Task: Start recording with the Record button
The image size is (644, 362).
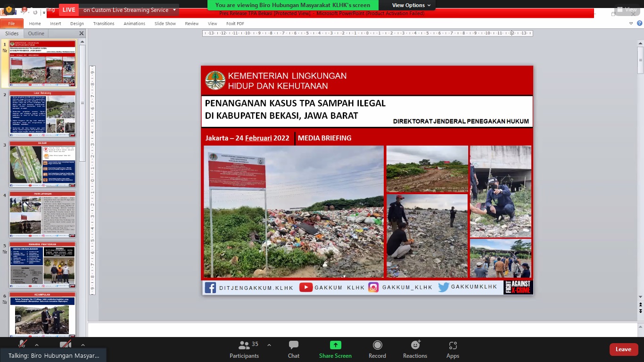Action: click(x=377, y=349)
